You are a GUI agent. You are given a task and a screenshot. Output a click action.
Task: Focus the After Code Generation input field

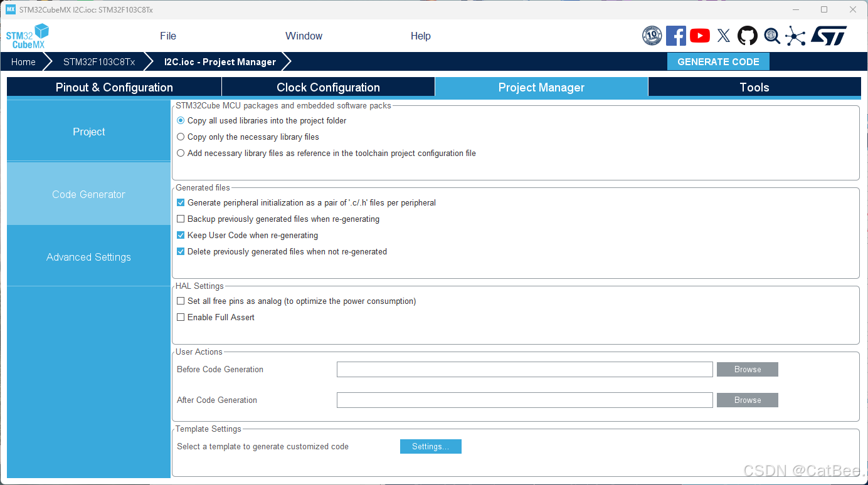coord(525,400)
